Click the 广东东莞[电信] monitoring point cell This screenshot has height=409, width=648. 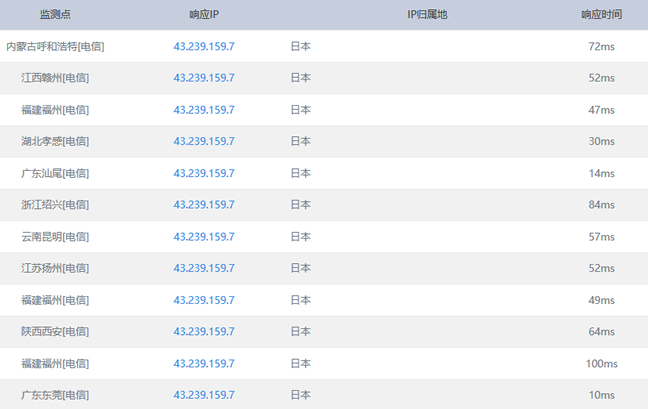click(55, 395)
